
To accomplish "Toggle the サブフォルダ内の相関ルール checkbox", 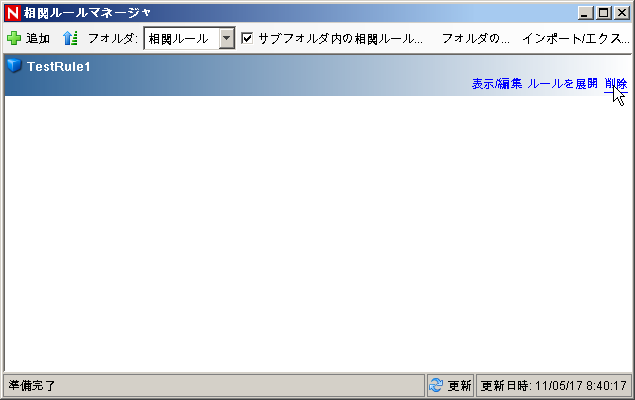I will (247, 39).
